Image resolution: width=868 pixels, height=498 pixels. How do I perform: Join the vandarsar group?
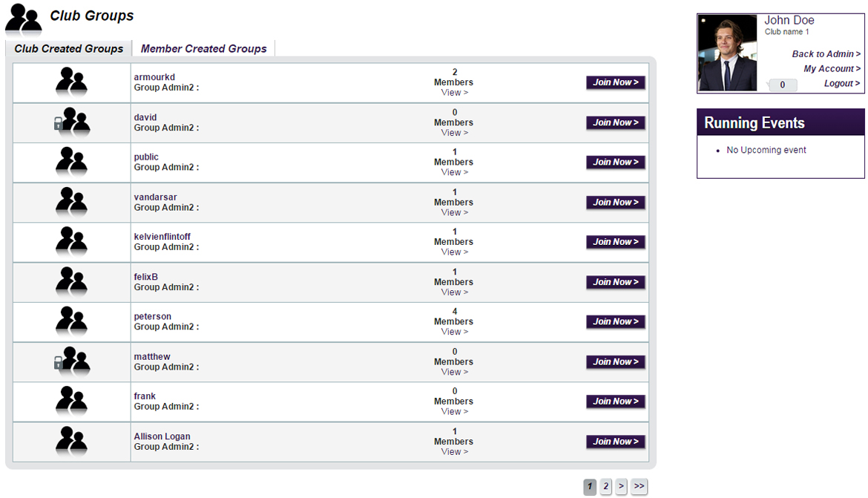click(615, 202)
